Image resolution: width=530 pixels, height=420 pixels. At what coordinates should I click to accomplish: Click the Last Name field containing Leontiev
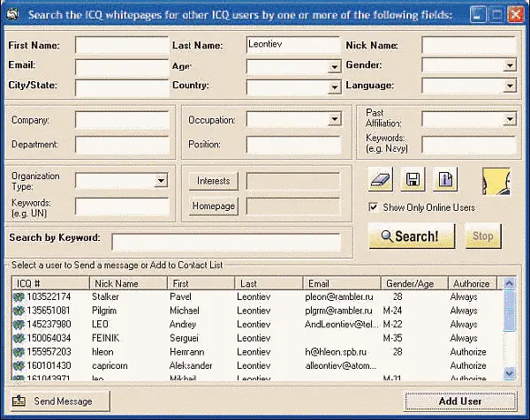point(293,45)
